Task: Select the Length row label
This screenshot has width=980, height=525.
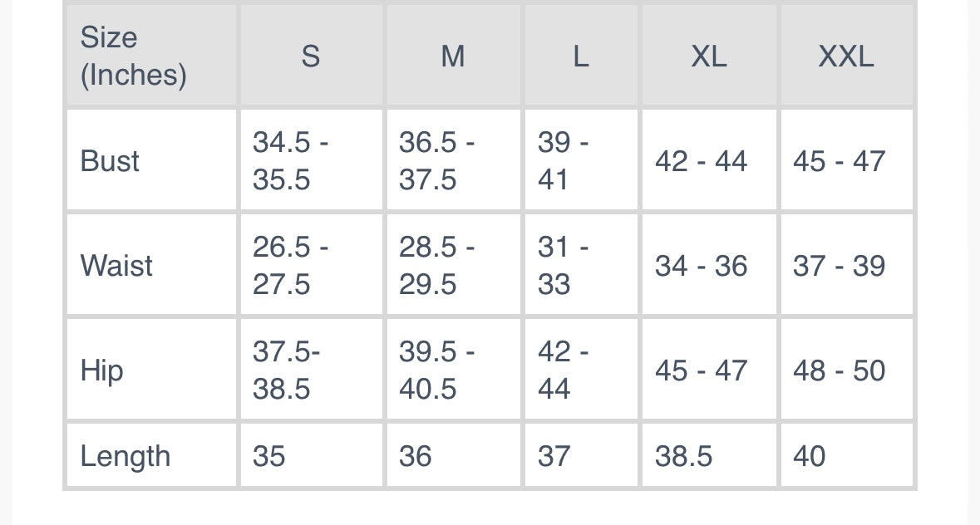Action: pyautogui.click(x=125, y=456)
